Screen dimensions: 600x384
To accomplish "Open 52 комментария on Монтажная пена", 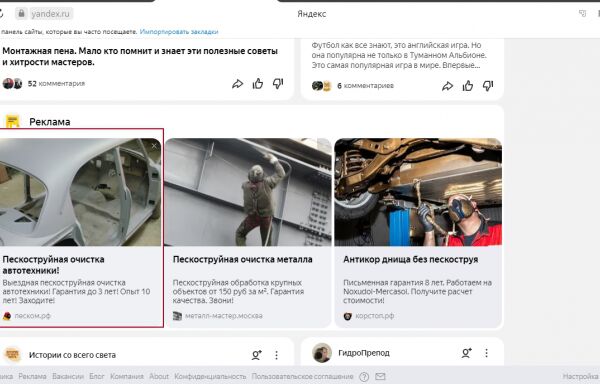I will tap(56, 83).
